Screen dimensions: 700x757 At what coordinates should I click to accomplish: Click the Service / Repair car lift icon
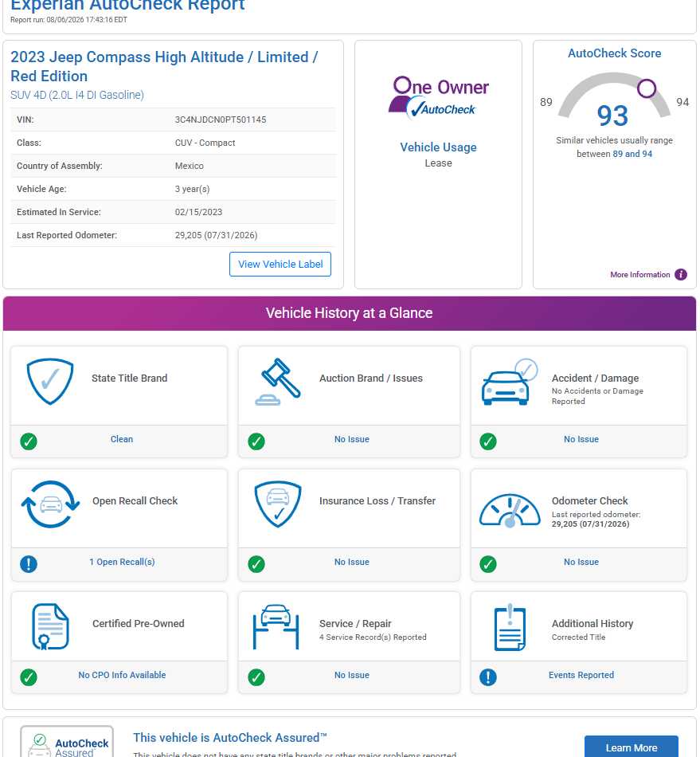coord(276,626)
